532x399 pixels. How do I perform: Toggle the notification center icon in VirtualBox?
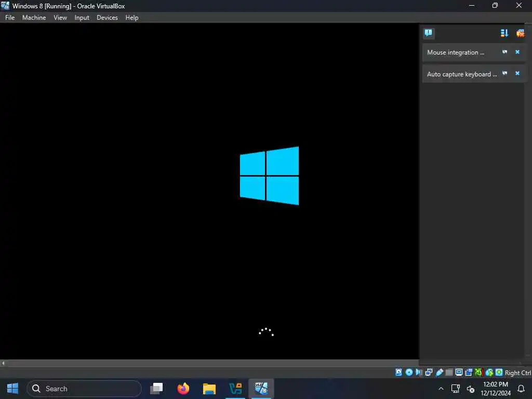429,33
